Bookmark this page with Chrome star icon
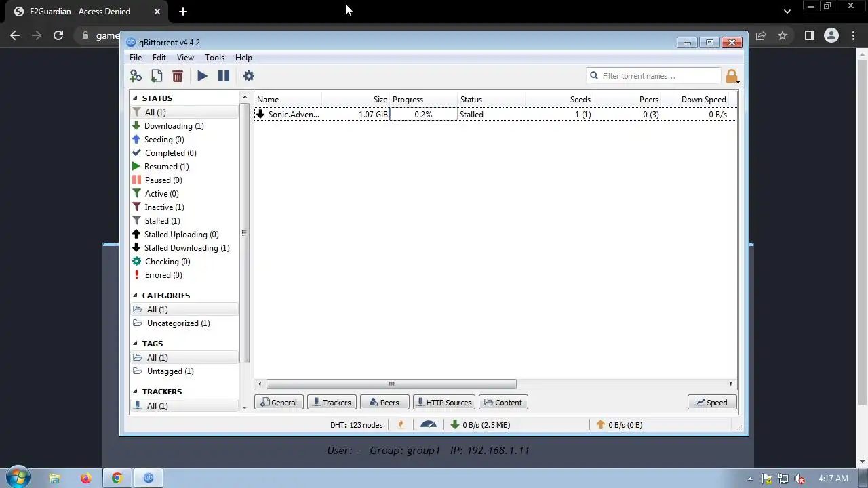Screen dimensions: 868x488 pos(783,35)
